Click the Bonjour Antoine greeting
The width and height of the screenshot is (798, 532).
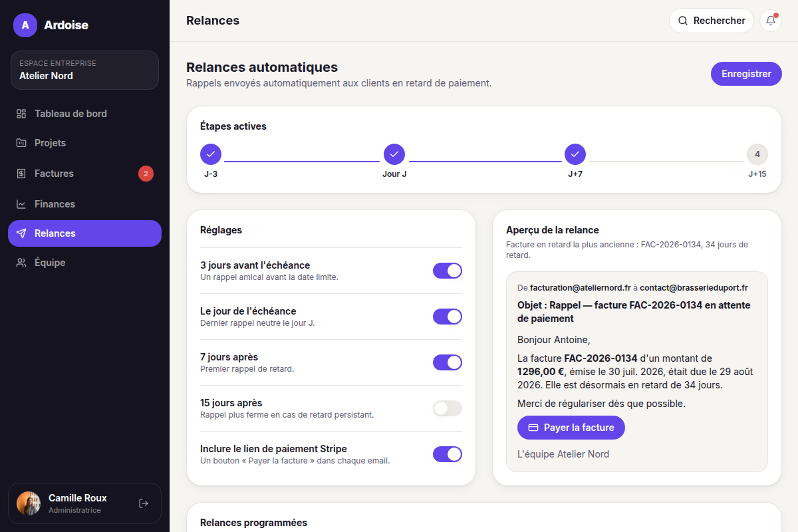click(x=554, y=340)
